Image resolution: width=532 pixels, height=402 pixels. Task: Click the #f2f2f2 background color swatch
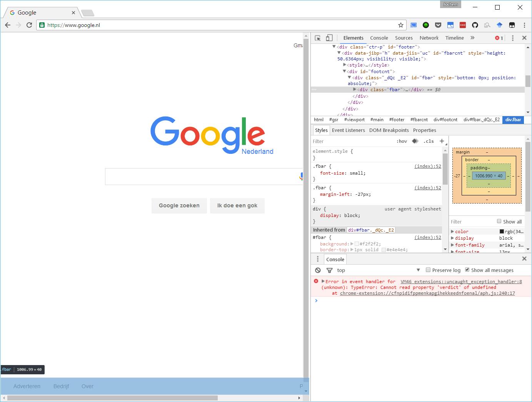tap(357, 244)
